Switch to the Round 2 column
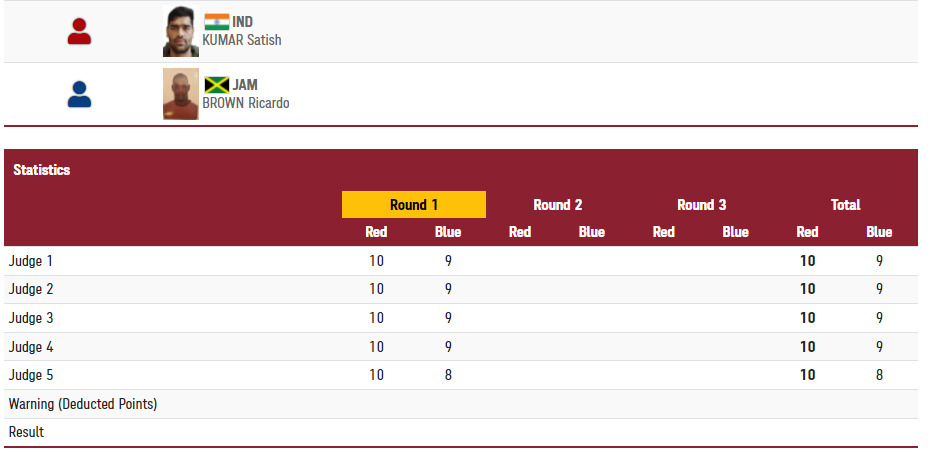 tap(557, 205)
